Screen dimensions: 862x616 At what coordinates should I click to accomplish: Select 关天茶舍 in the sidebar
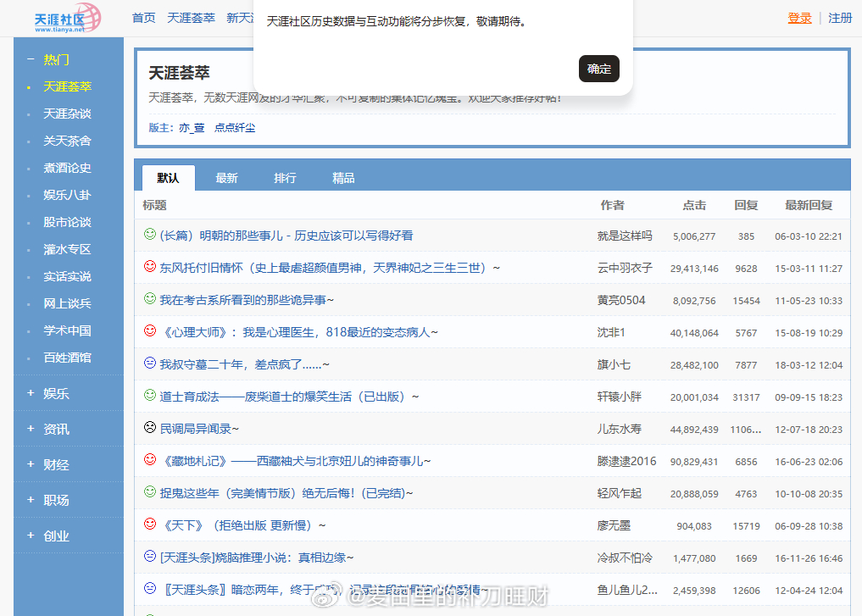68,142
